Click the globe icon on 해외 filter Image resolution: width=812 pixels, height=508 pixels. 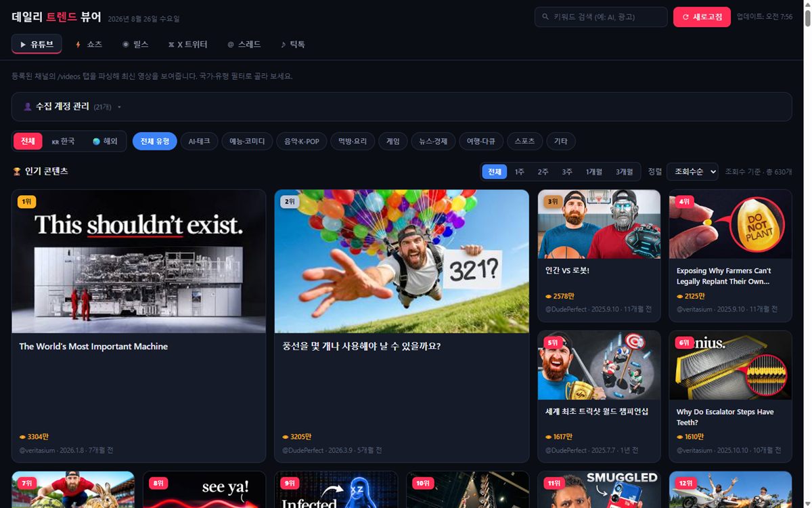coord(97,142)
